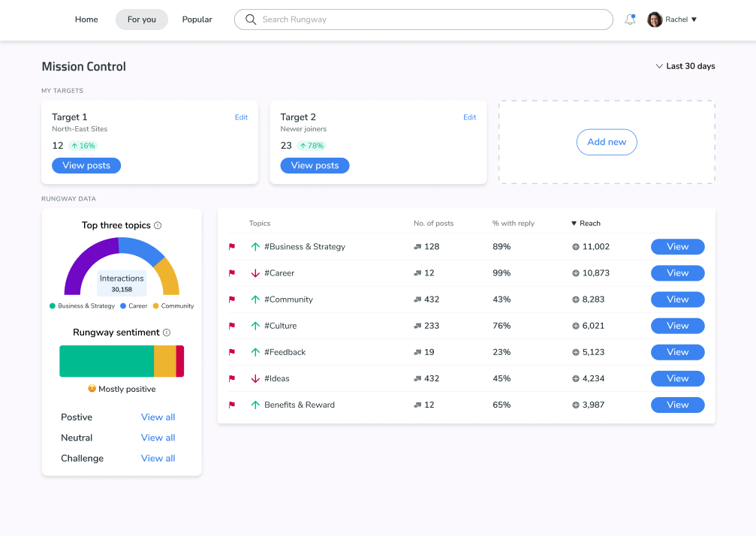The image size is (756, 536).
Task: Open the Rachel account dropdown
Action: (692, 20)
